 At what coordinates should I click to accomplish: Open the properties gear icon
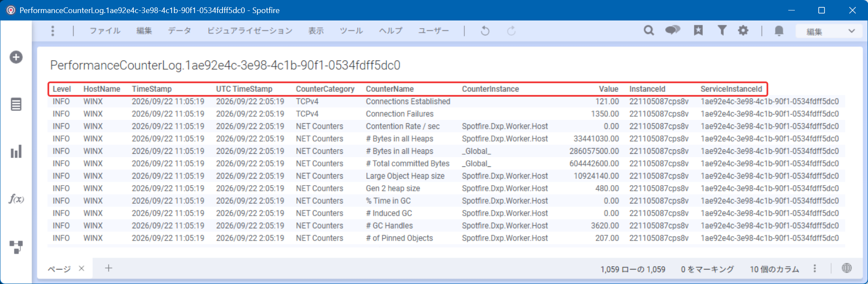click(743, 30)
